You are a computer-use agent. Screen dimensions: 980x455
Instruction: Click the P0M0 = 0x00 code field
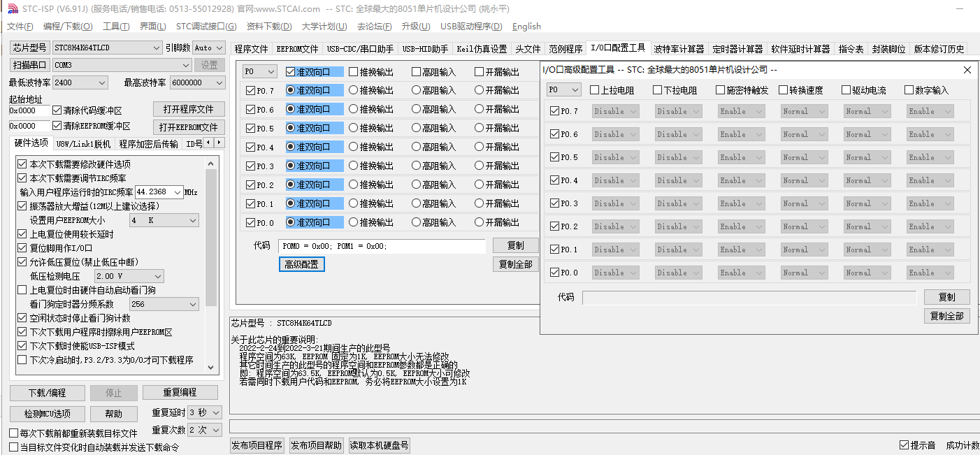click(382, 246)
